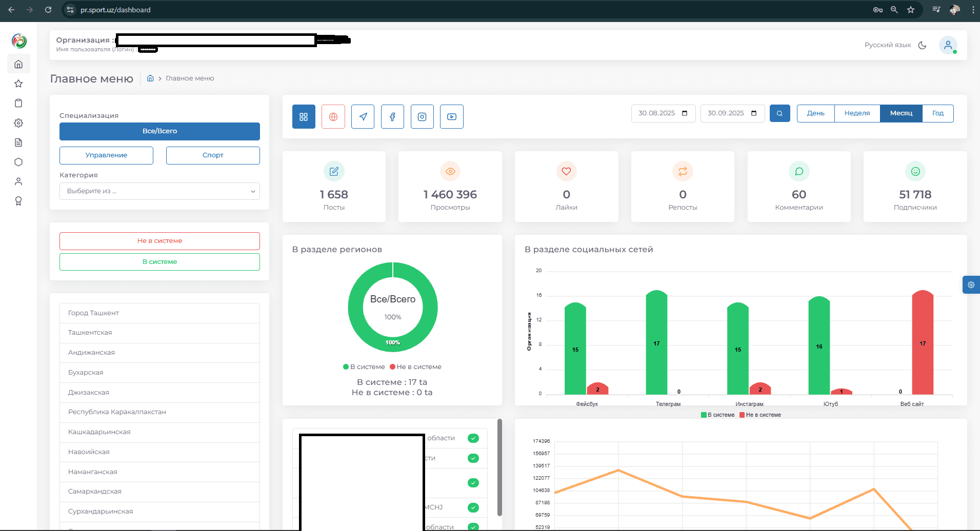Open the end date picker 30.09.2025

click(732, 113)
